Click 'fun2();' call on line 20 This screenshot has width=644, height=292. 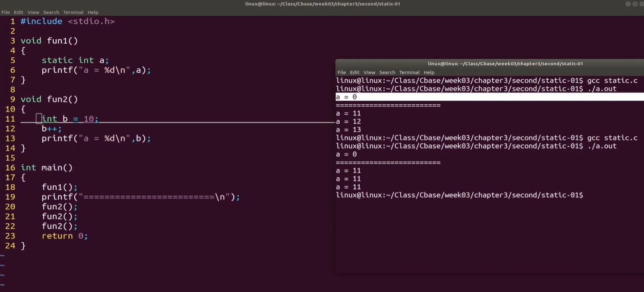click(60, 207)
